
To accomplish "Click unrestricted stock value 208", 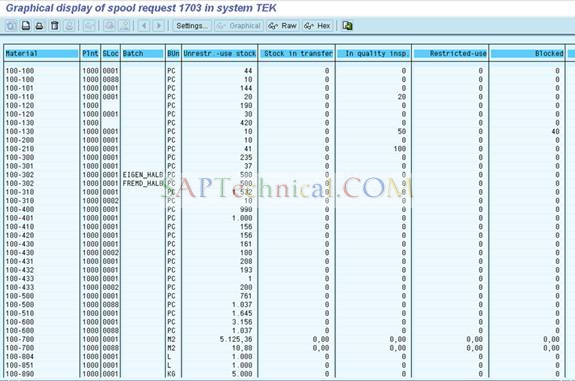I will click(x=246, y=261).
